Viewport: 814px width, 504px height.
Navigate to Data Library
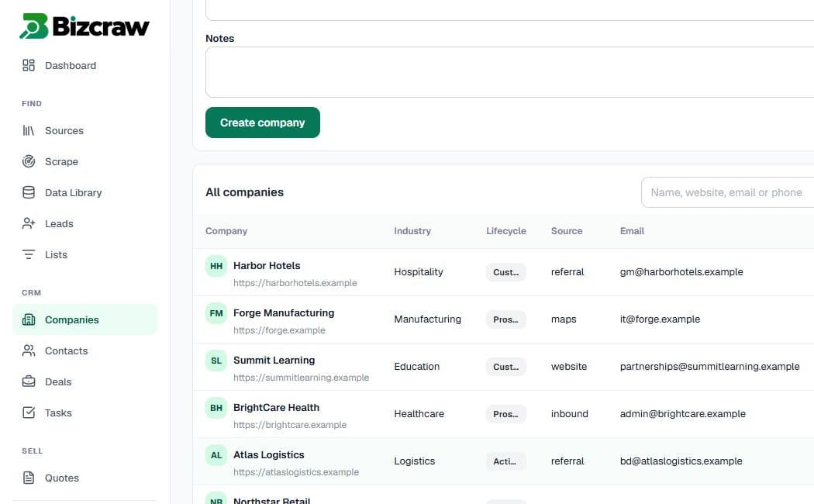[x=84, y=192]
